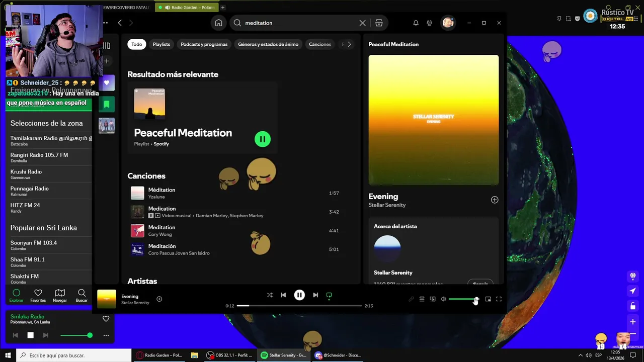Zoom in on Radio Garden globe
Viewport: 644px width, 362px height.
click(633, 322)
